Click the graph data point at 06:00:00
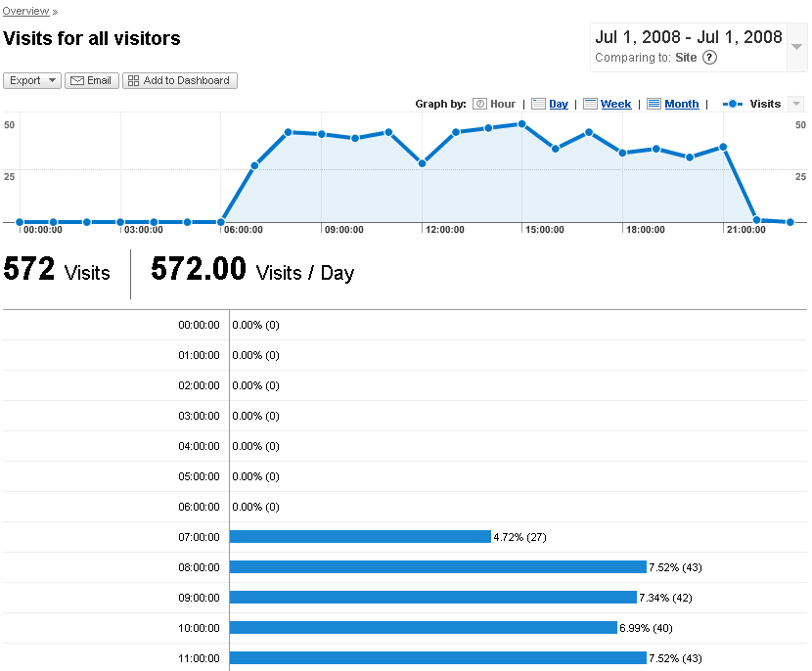This screenshot has width=812, height=671. (x=221, y=222)
